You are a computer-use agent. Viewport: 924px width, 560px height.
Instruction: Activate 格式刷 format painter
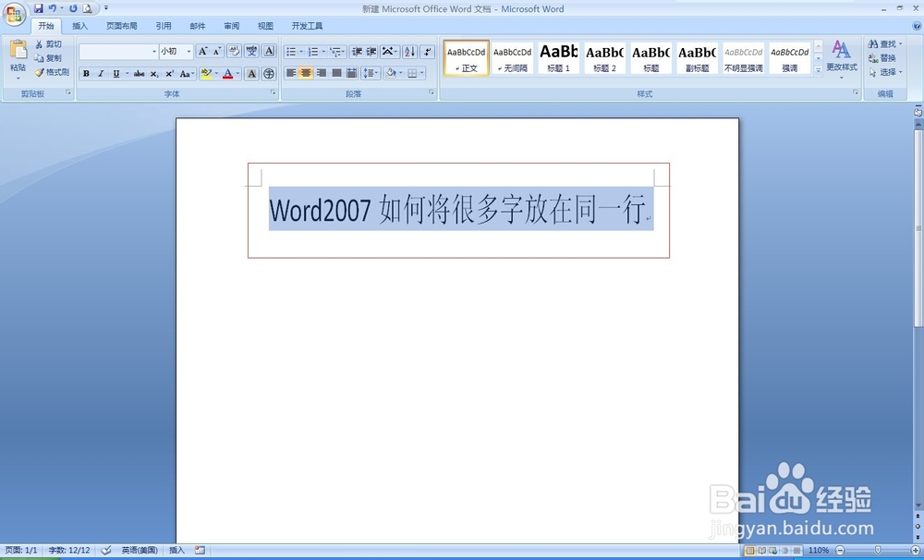click(52, 72)
